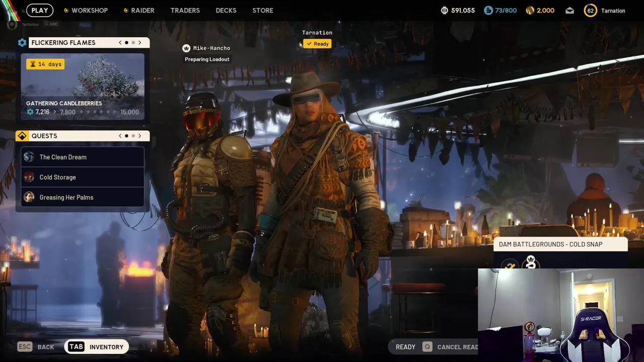Click the Quests panel diamond icon
The width and height of the screenshot is (644, 362).
point(22,136)
